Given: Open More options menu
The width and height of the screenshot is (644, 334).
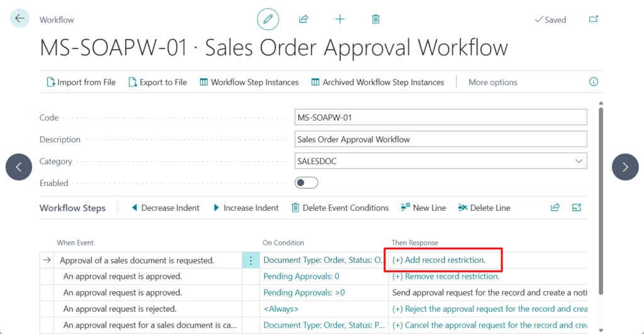Looking at the screenshot, I should click(x=492, y=82).
